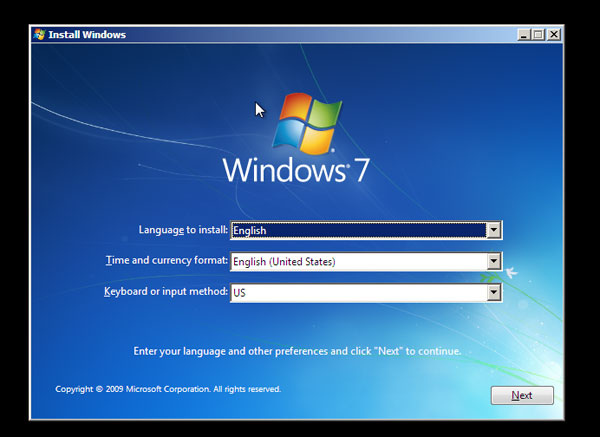Click the 'Enter your language and other preferences' text
600x437 pixels.
tap(297, 351)
